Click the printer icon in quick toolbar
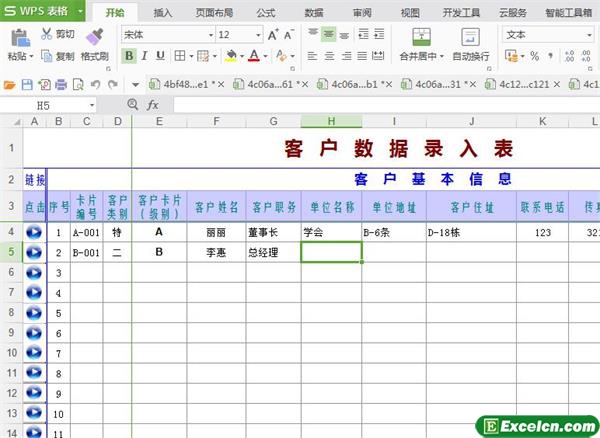This screenshot has width=600, height=438. coord(61,85)
